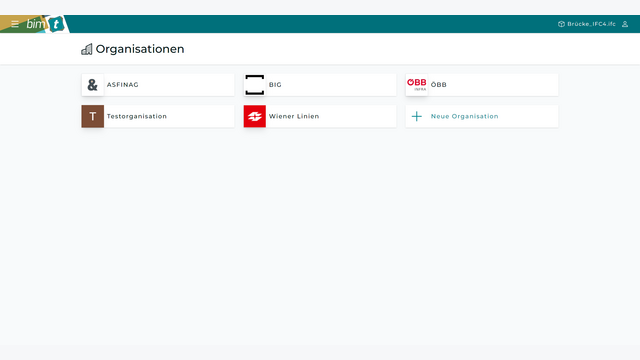Viewport: 640px width, 360px height.
Task: Open the user account icon
Action: [625, 24]
